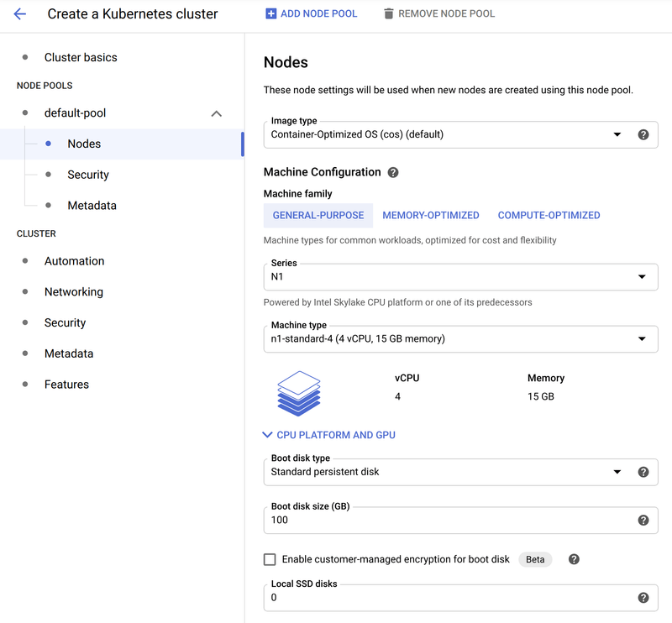Click help icon for Local SSD disks

(x=643, y=598)
